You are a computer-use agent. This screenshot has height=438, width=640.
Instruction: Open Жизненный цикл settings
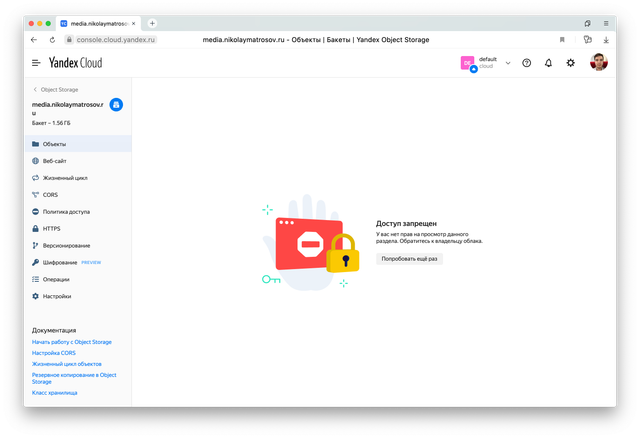pos(64,178)
